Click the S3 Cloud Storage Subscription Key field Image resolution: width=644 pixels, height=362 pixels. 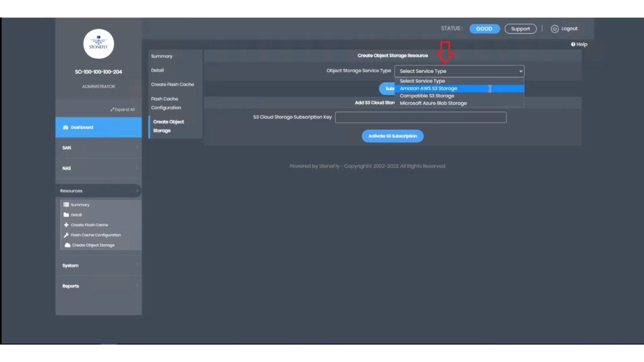coord(421,117)
